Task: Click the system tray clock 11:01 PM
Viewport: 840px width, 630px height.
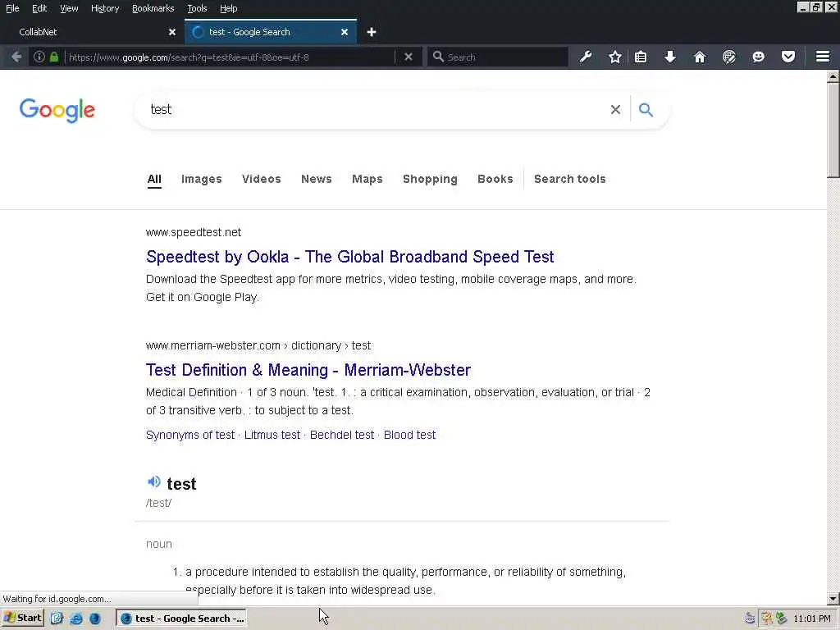Action: [x=812, y=619]
